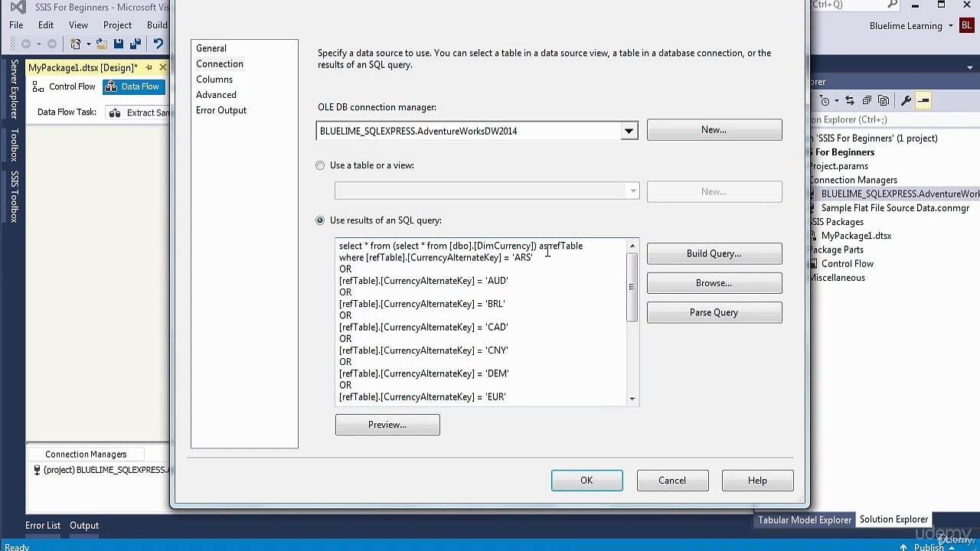Click the Publish arrow icon in status bar

[x=904, y=547]
